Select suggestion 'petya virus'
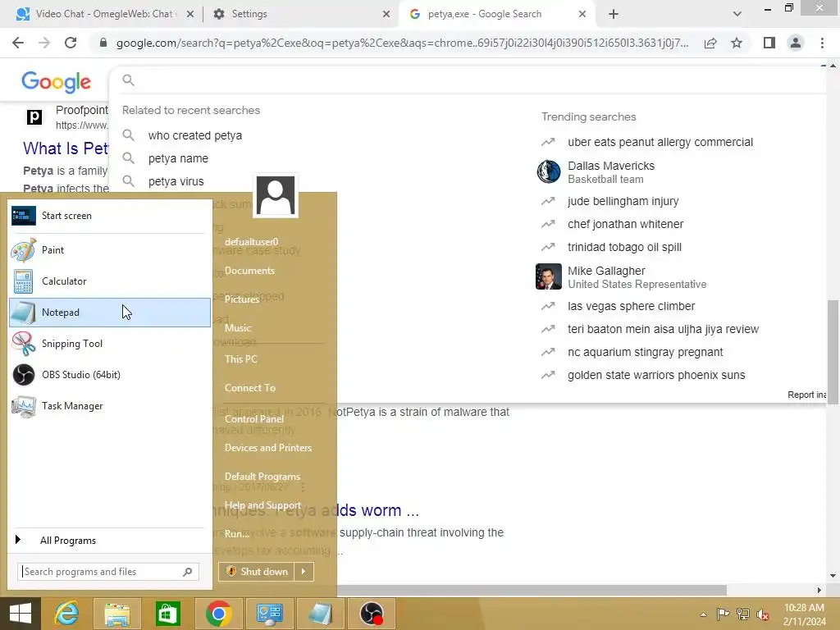Screen dimensions: 840x630 tap(176, 181)
